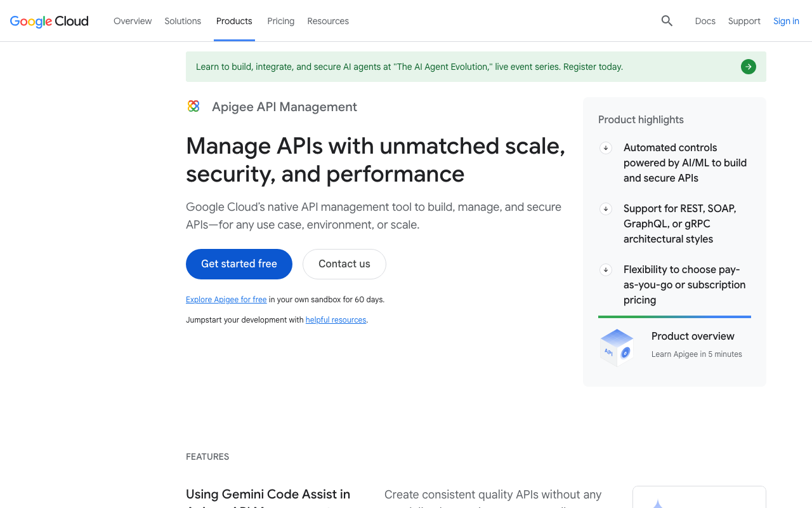Click Sign in
Viewport: 812px width, 508px height.
coord(786,21)
